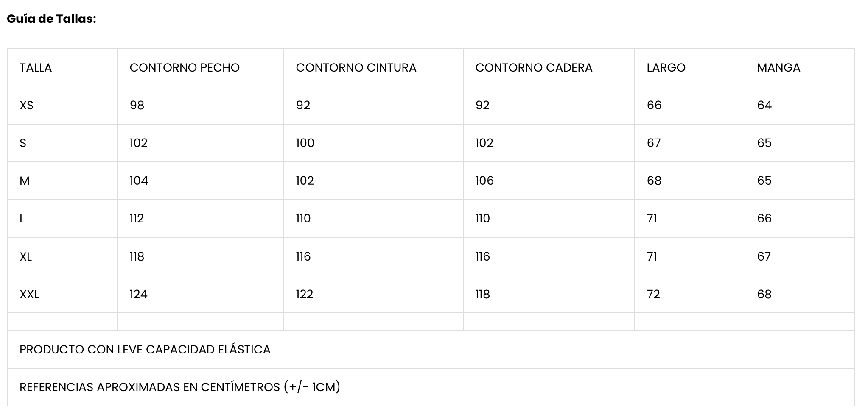This screenshot has width=868, height=417.
Task: Click the XS size row label
Action: click(x=26, y=106)
